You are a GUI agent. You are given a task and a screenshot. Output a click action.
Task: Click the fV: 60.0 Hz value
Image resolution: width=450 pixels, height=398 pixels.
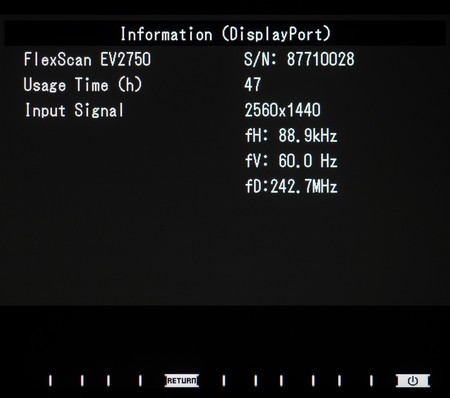point(291,161)
